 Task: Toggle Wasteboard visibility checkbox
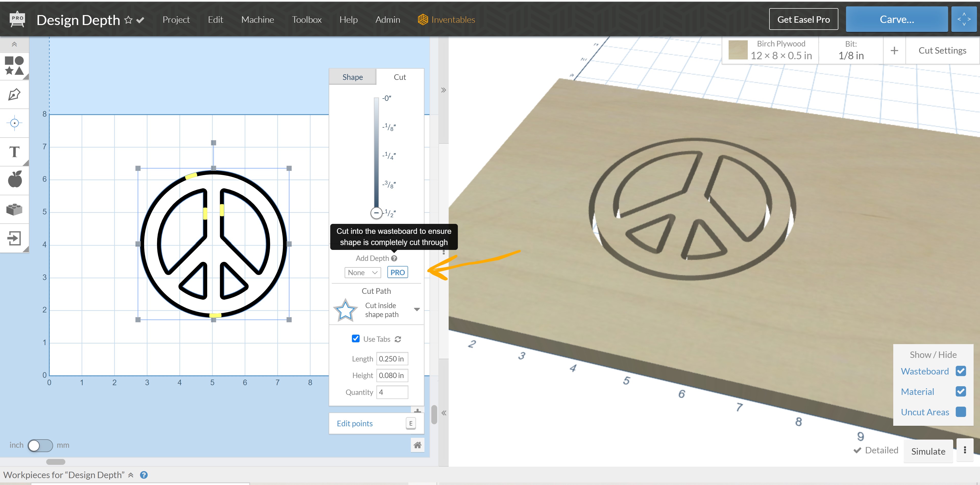961,371
